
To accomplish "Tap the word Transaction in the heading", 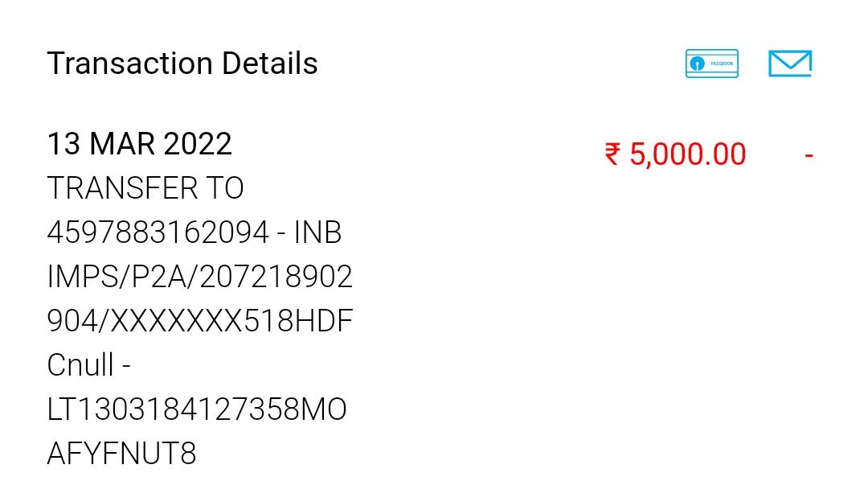I will click(x=129, y=64).
